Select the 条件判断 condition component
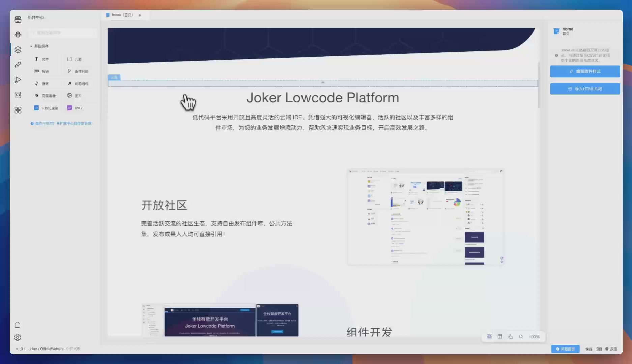632x364 pixels. [x=78, y=71]
